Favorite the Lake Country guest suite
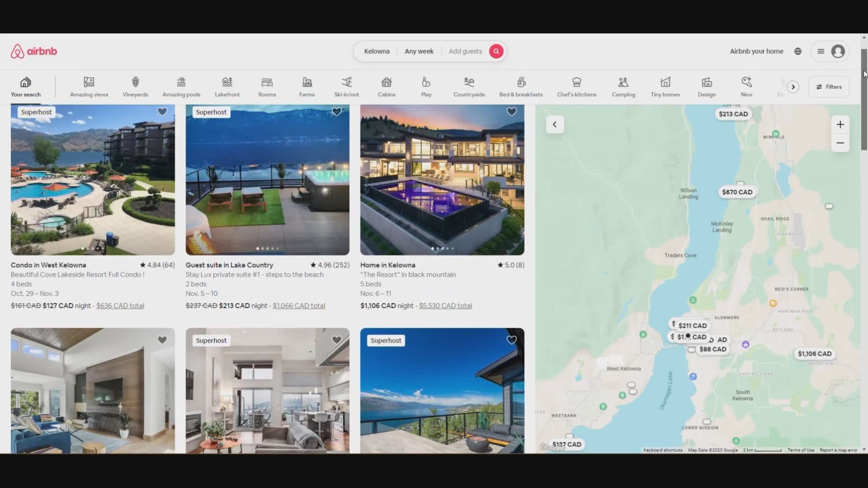Image resolution: width=868 pixels, height=488 pixels. click(336, 112)
